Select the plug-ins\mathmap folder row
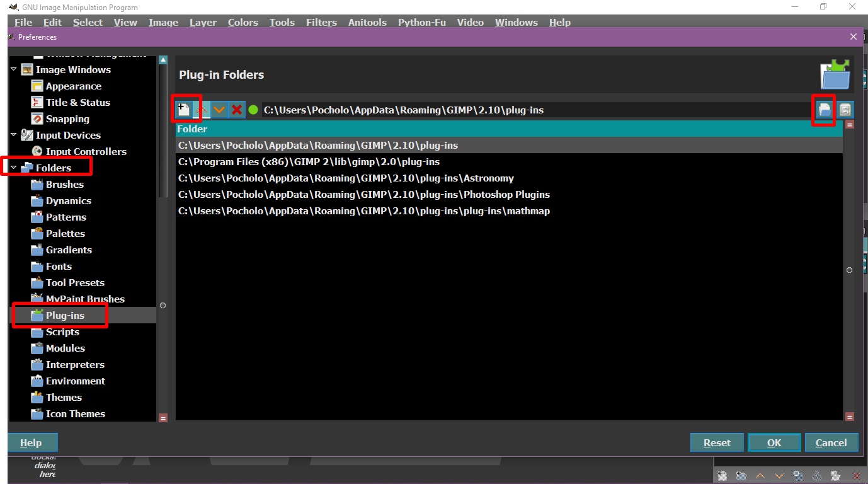 coord(508,210)
